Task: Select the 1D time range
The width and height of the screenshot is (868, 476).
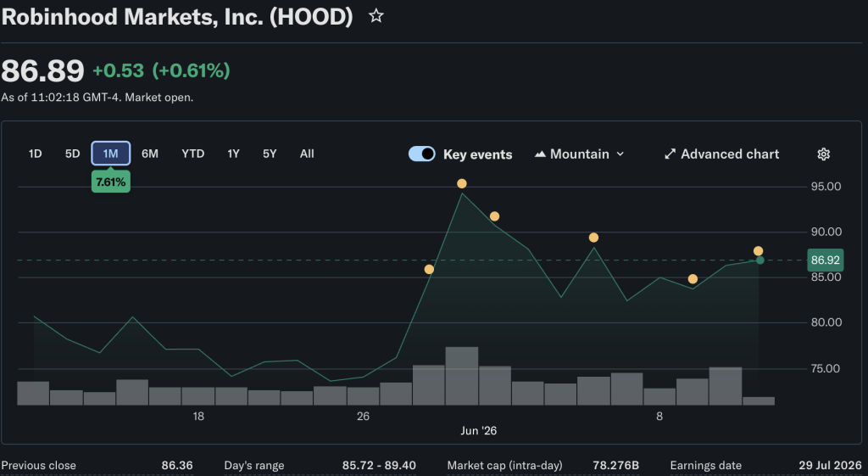Action: [x=35, y=154]
